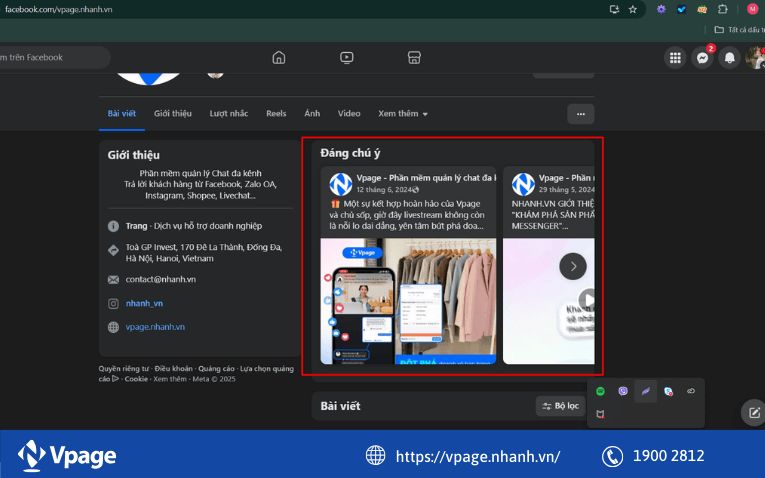Click the cloud sync tray icon

point(691,391)
